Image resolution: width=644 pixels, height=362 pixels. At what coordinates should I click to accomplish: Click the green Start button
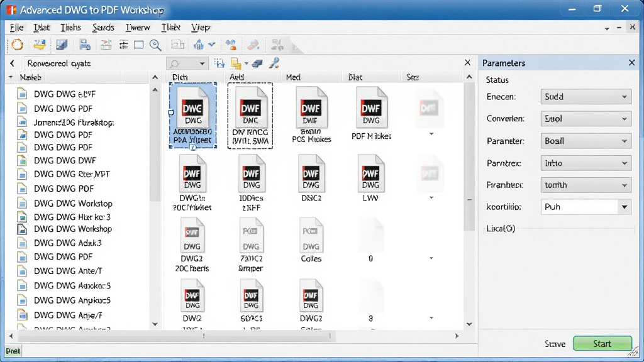pos(602,344)
